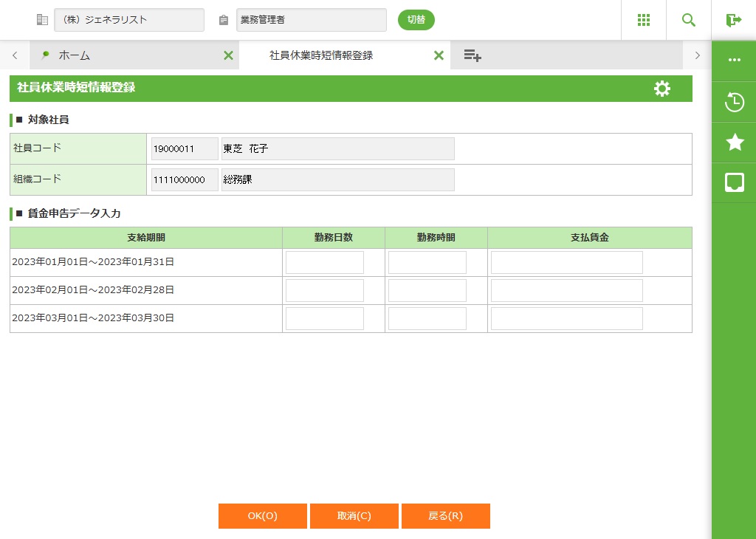This screenshot has height=539, width=756.
Task: Click the add new tab icon
Action: tap(472, 55)
